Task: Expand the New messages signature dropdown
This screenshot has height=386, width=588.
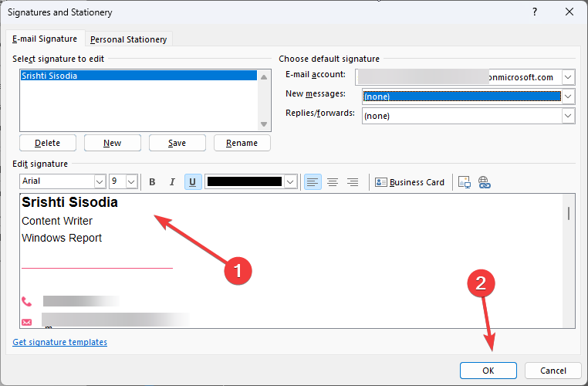Action: click(x=568, y=96)
